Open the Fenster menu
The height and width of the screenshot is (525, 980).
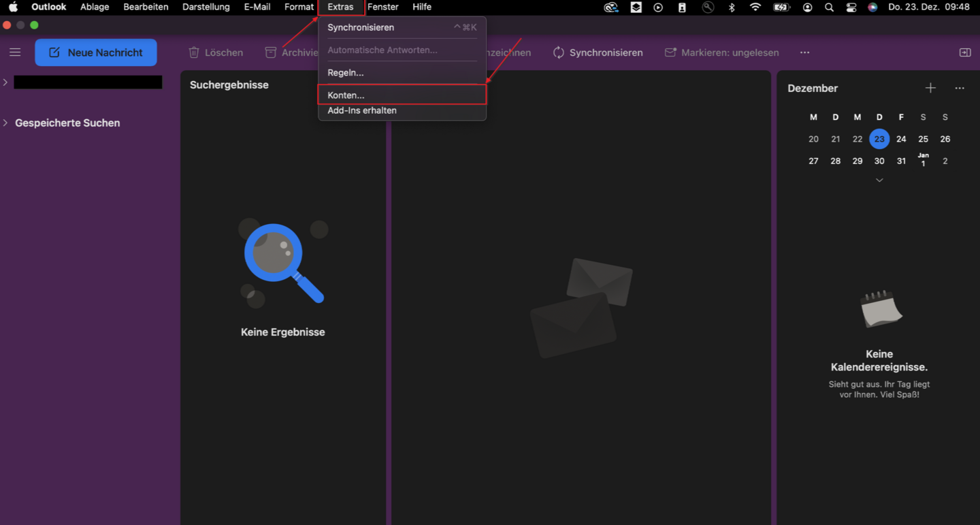[x=383, y=7]
